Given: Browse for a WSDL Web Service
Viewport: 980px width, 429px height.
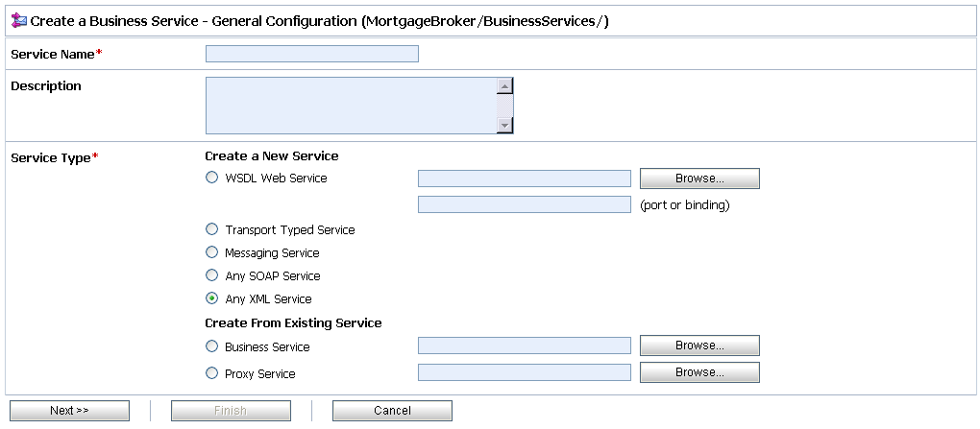Looking at the screenshot, I should point(699,178).
